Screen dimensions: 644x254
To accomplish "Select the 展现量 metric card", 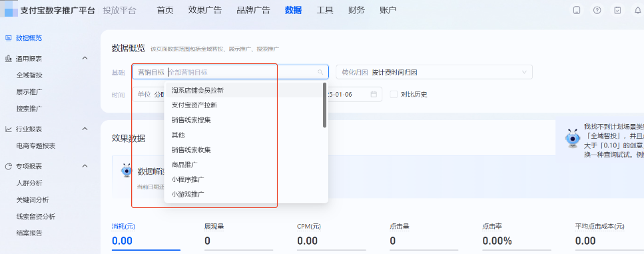I will [238, 236].
